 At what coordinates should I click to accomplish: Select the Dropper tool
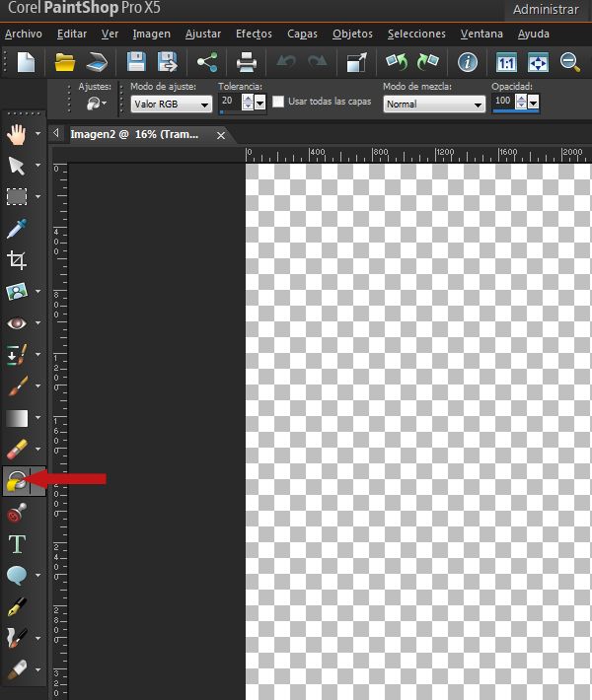point(17,228)
